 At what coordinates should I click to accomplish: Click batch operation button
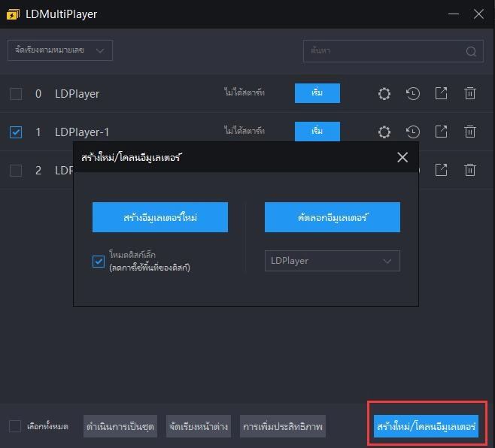click(x=120, y=426)
